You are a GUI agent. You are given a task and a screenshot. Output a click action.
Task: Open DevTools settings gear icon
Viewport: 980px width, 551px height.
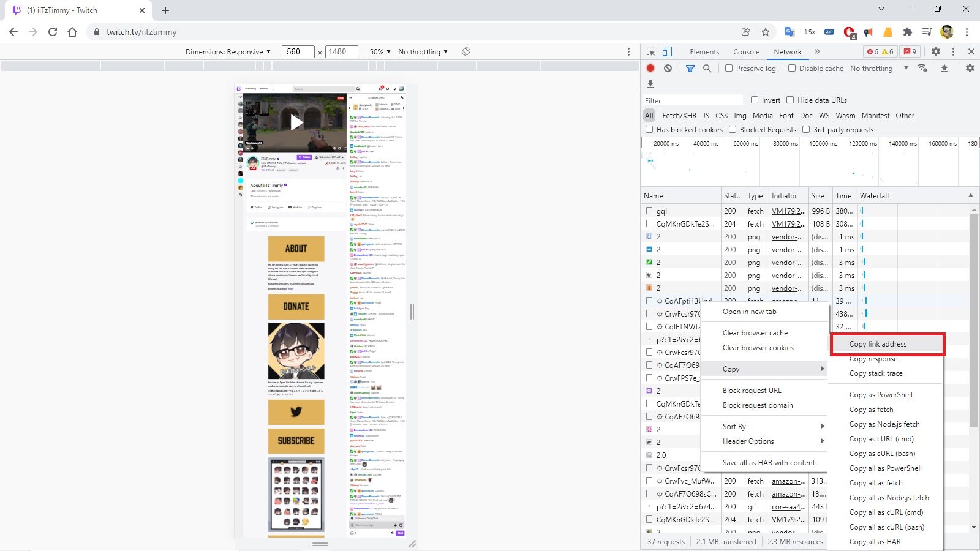coord(936,52)
